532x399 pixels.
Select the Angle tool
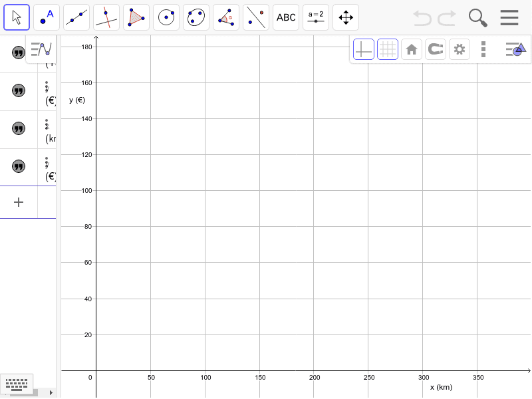point(226,17)
